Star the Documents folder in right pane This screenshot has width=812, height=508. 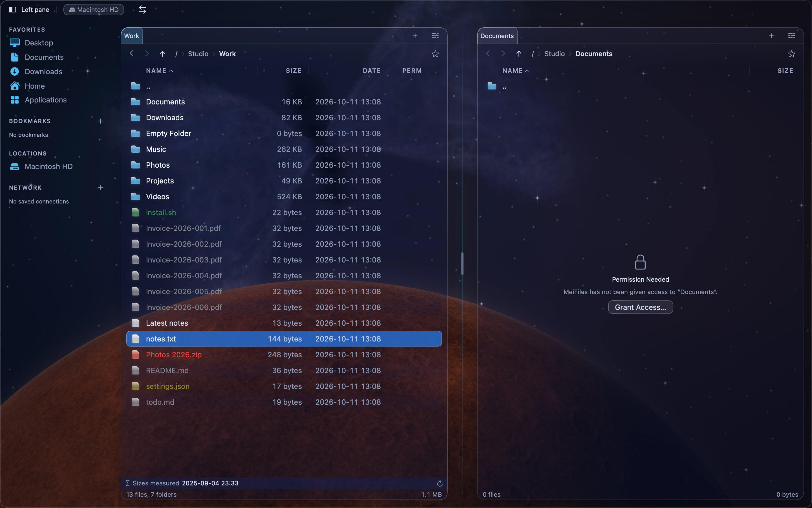point(791,54)
